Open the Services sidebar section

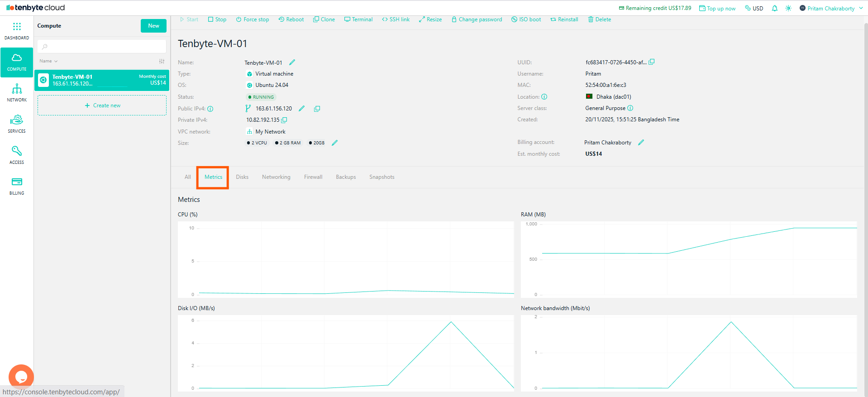pyautogui.click(x=17, y=124)
